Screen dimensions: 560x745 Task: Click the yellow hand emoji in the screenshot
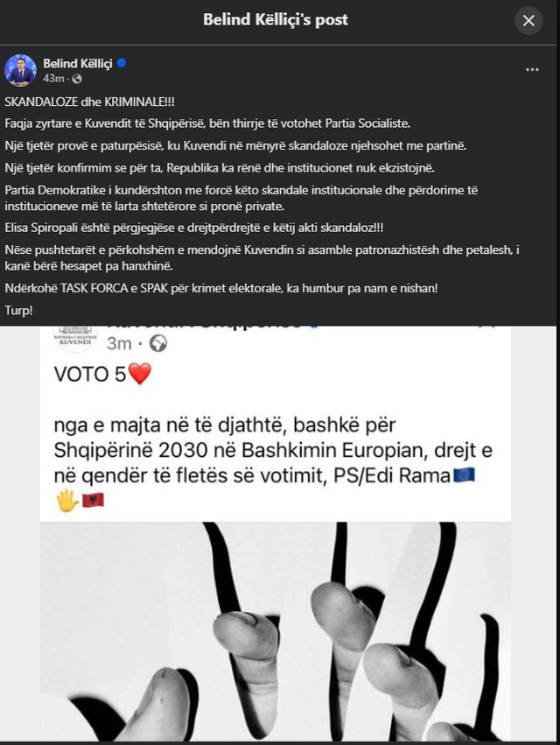click(x=67, y=500)
